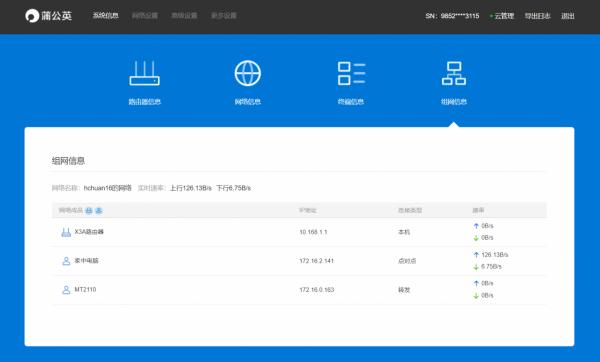Click the 组网信息 section heading
The width and height of the screenshot is (600, 362).
(68, 161)
